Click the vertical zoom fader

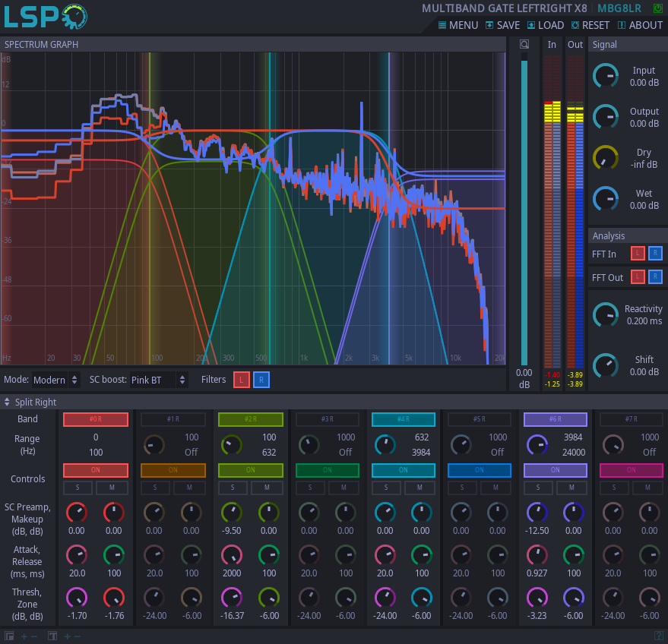[524, 210]
